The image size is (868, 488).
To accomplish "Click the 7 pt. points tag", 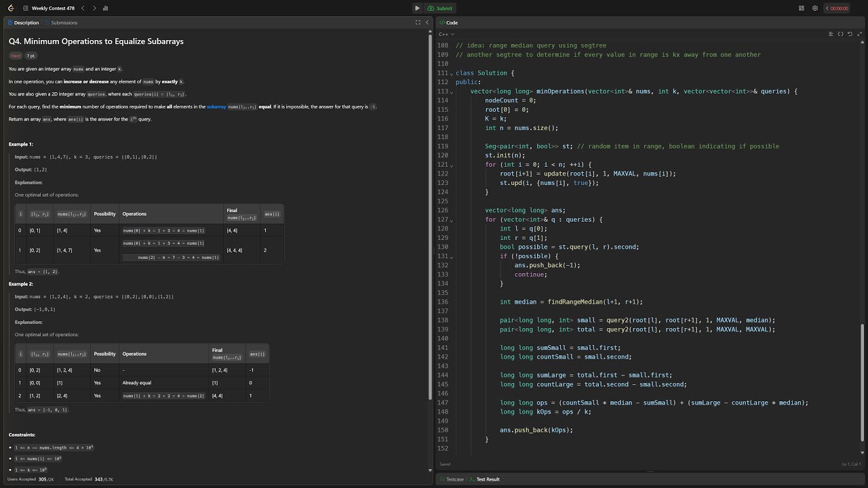I will tap(31, 56).
